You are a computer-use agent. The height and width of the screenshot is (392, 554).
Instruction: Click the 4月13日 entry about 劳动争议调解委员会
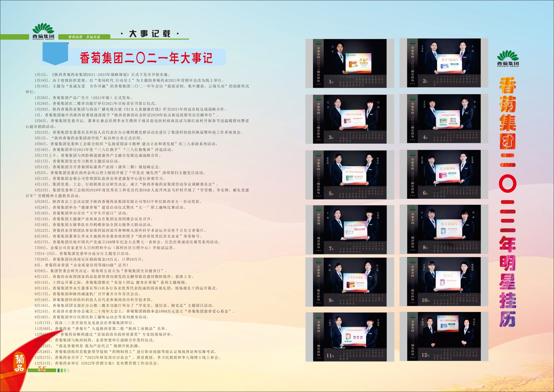127,184
